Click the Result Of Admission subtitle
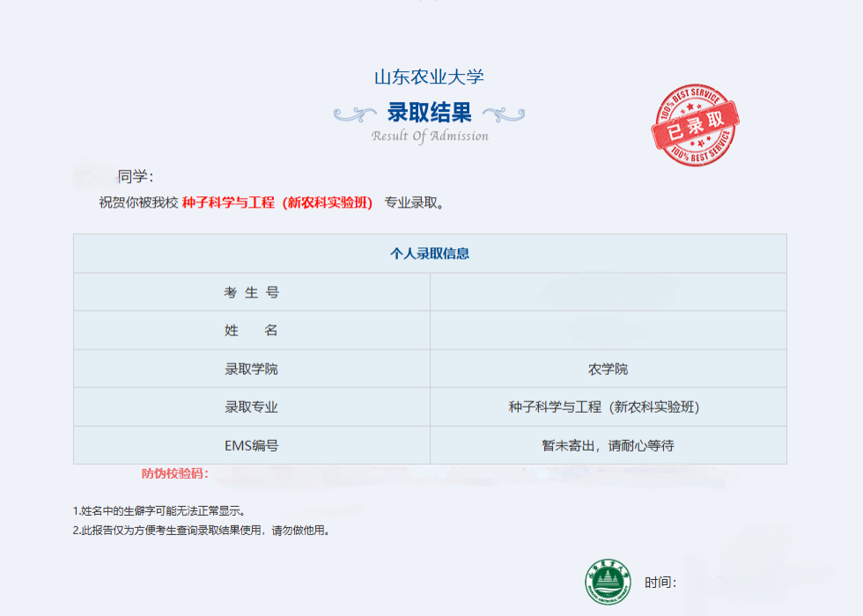The width and height of the screenshot is (863, 616). (x=429, y=136)
